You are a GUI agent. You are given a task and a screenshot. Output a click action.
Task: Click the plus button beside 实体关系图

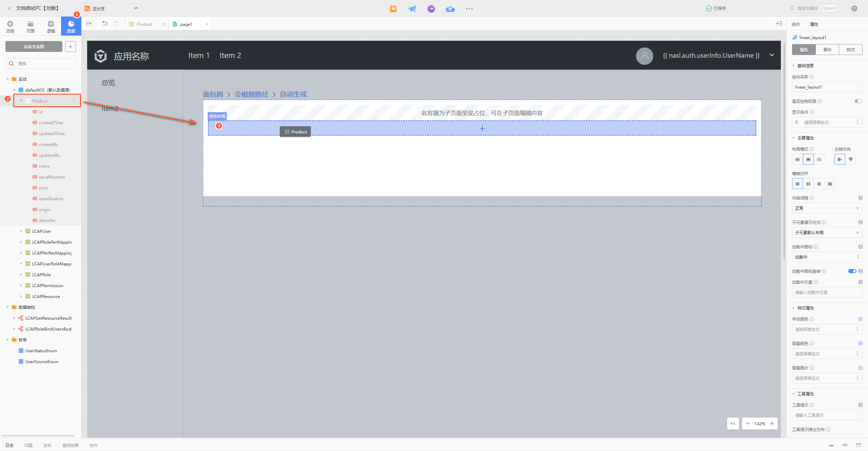pos(71,46)
